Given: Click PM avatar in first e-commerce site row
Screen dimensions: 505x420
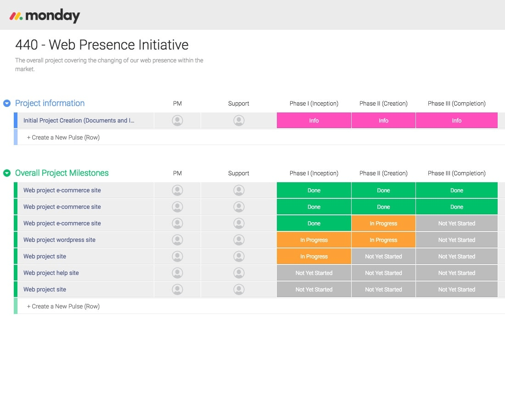Looking at the screenshot, I should [x=177, y=190].
